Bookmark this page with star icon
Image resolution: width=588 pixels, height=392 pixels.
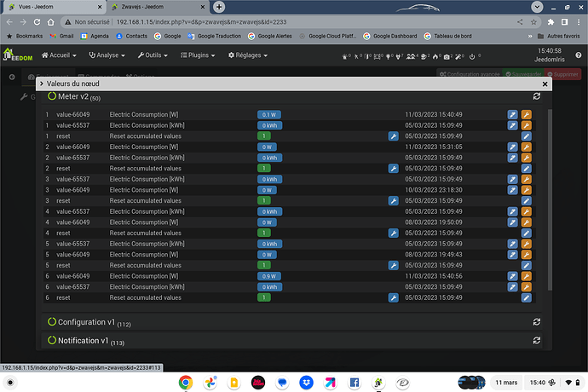pos(533,22)
